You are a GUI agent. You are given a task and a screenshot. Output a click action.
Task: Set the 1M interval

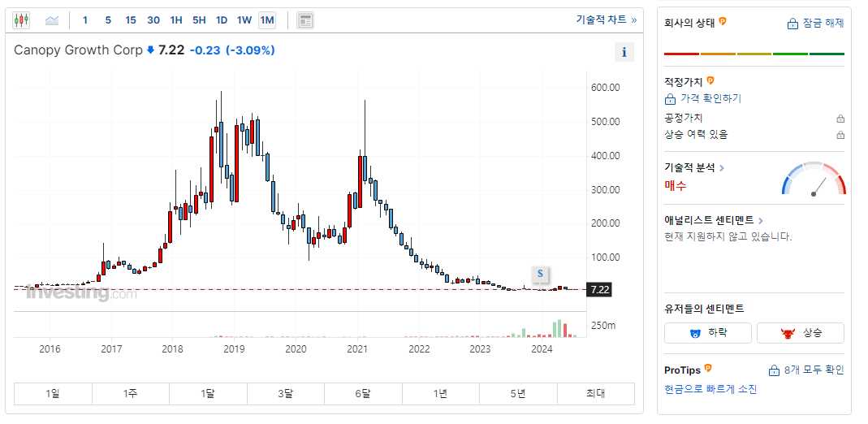click(x=267, y=20)
